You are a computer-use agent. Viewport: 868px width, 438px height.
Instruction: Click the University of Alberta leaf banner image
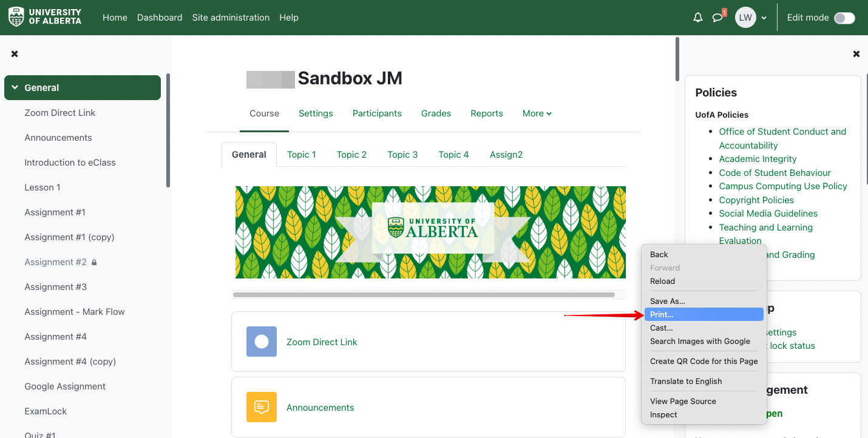(430, 232)
